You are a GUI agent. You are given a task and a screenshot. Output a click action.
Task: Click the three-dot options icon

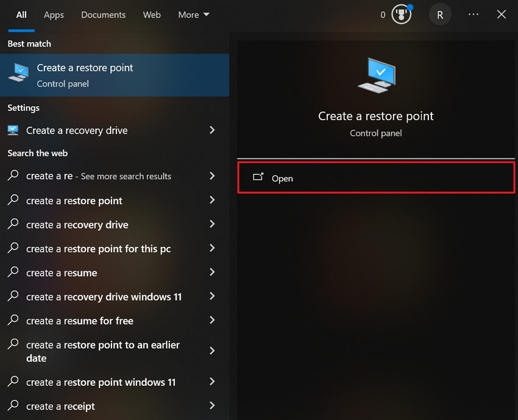pyautogui.click(x=473, y=14)
